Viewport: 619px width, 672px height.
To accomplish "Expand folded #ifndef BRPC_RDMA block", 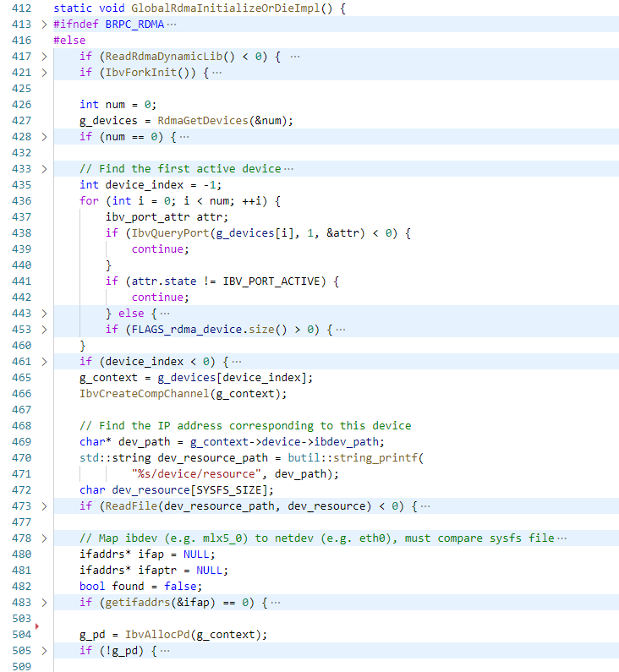I will 44,25.
